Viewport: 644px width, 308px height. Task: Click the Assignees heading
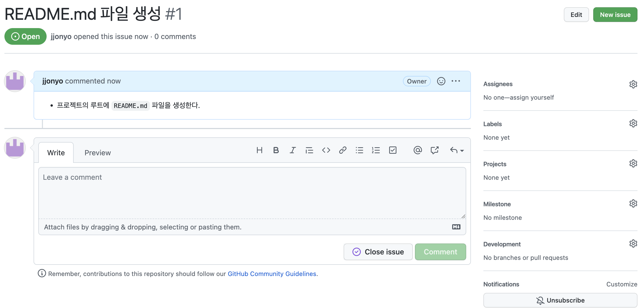pos(498,84)
